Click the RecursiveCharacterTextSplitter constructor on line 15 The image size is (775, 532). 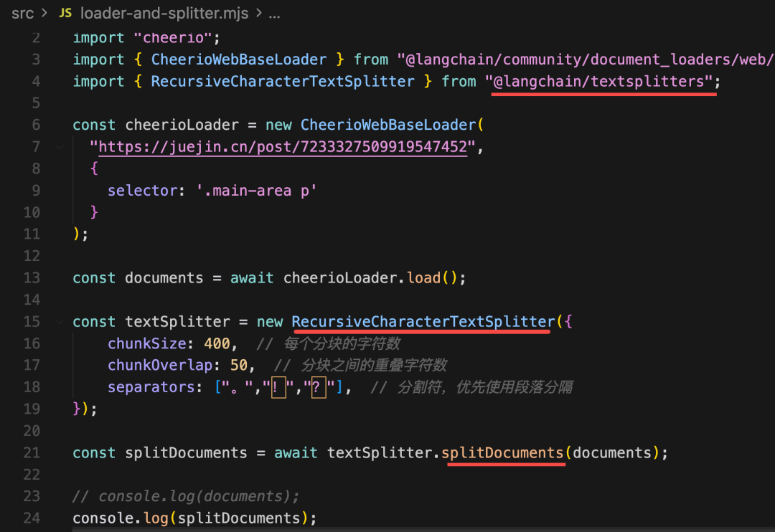tap(423, 322)
